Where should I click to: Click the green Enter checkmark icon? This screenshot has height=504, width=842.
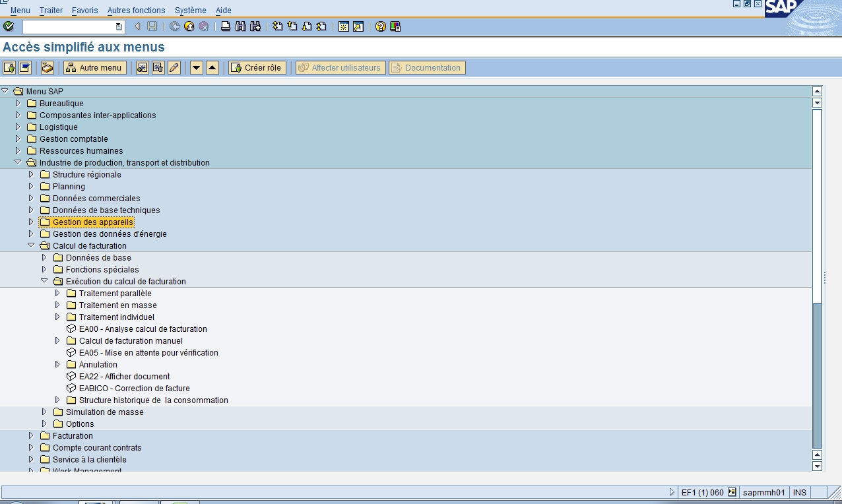pos(9,26)
